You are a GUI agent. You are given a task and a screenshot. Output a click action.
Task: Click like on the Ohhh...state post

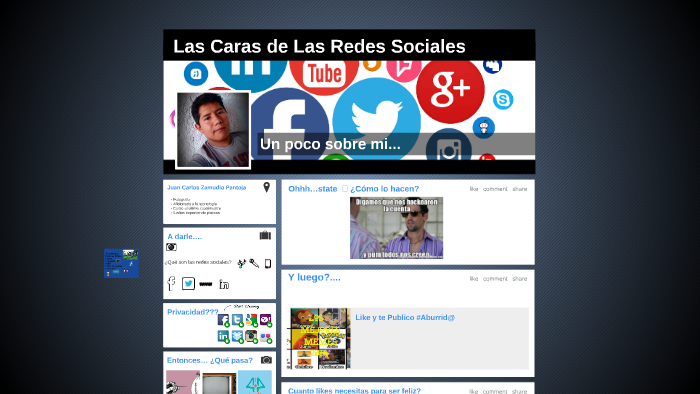[x=474, y=189]
